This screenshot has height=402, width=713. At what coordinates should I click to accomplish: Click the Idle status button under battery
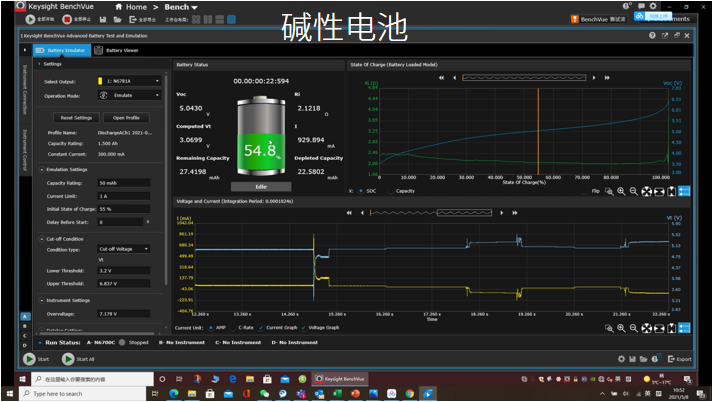coord(261,187)
